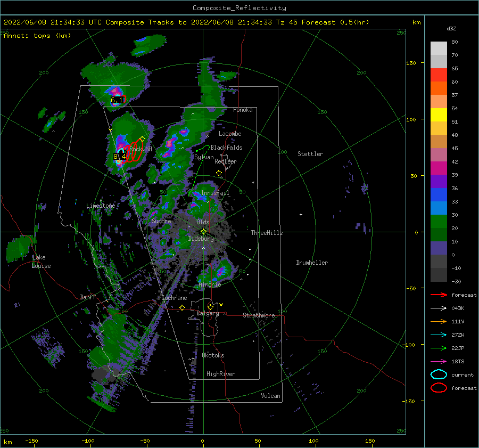This screenshot has height=448, width=479.
Task: Click the 'Annot: tops (km)' label
Action: [x=37, y=36]
